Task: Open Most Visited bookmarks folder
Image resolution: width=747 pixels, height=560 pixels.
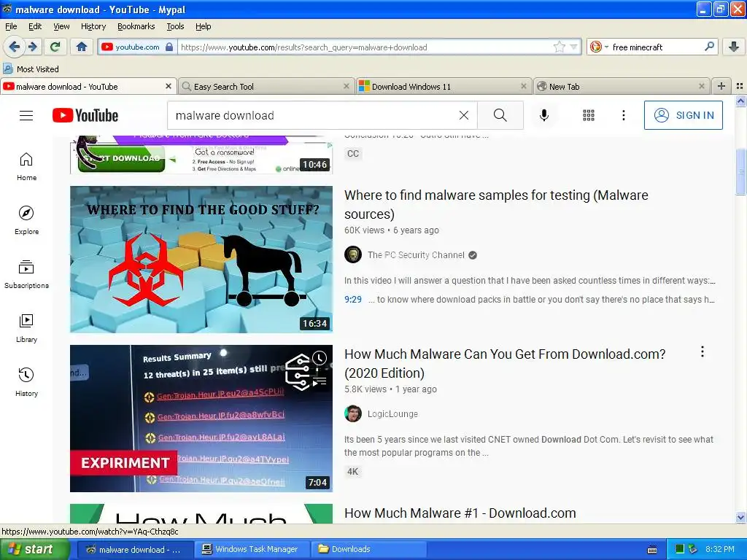Action: pos(31,69)
